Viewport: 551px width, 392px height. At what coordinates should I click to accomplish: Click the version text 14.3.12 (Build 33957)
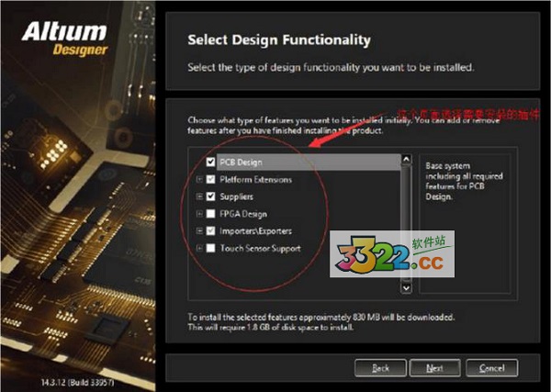(78, 382)
